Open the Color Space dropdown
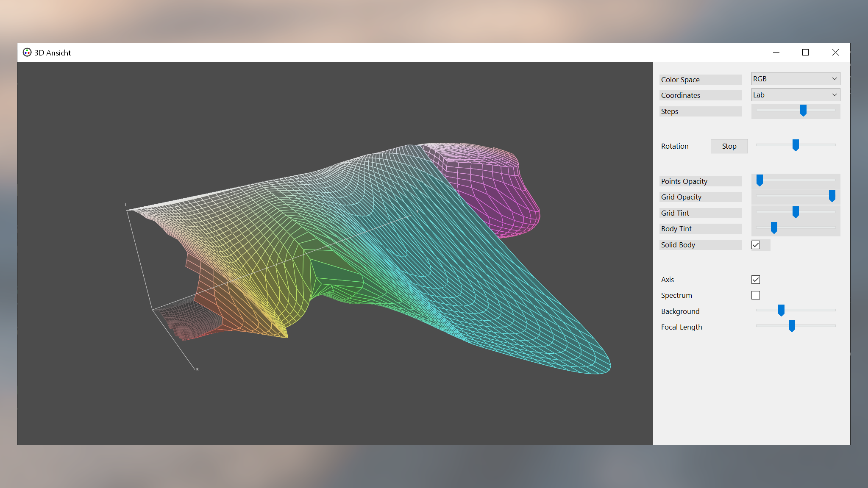The width and height of the screenshot is (868, 488). coord(796,79)
